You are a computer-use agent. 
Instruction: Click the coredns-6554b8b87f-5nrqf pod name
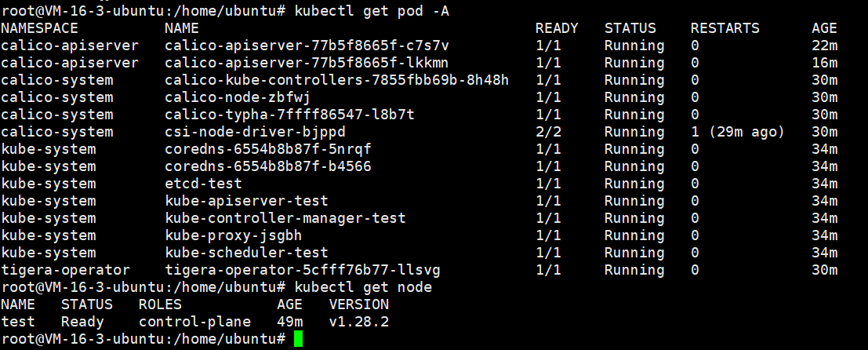268,149
